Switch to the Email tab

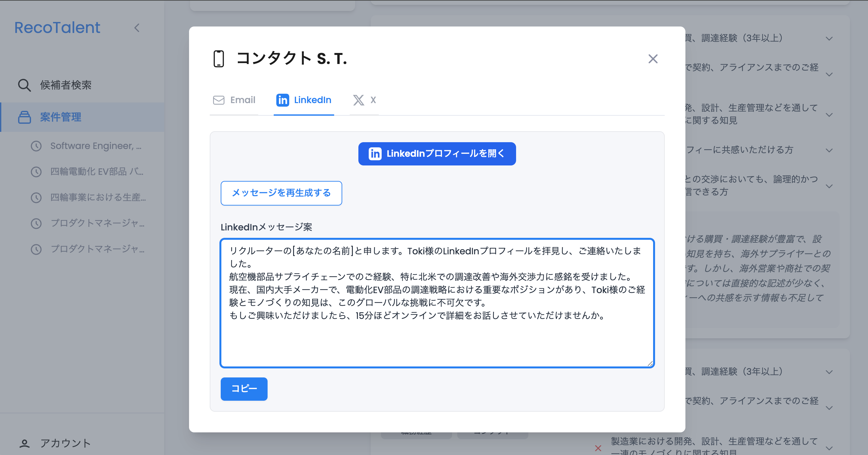click(x=235, y=100)
